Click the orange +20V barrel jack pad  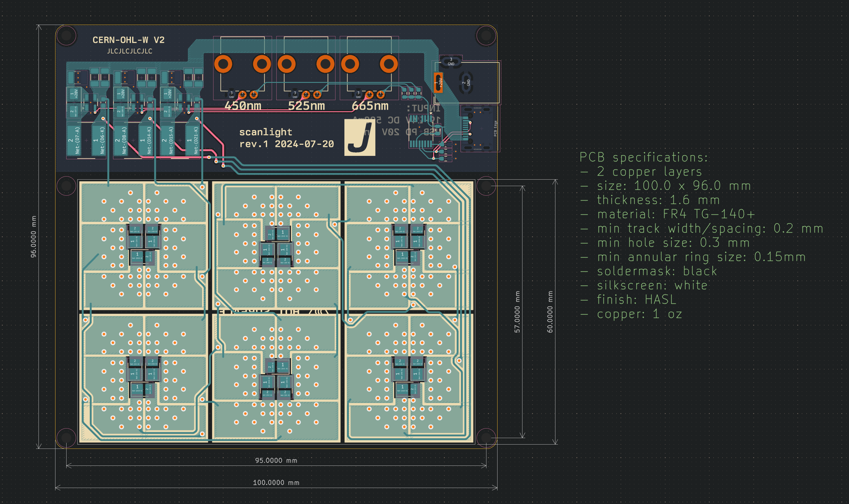point(438,82)
